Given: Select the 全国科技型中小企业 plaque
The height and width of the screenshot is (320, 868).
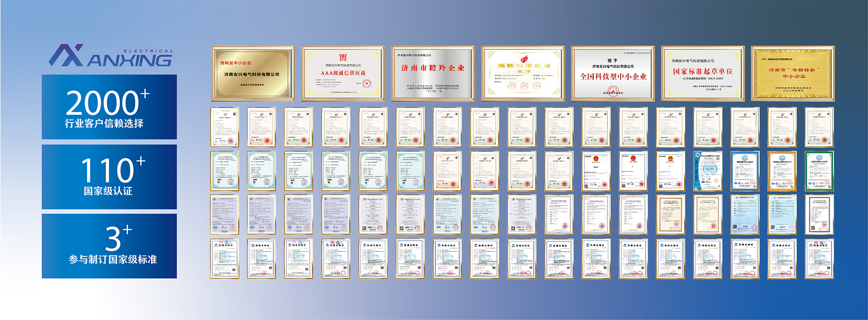Looking at the screenshot, I should click(x=613, y=74).
